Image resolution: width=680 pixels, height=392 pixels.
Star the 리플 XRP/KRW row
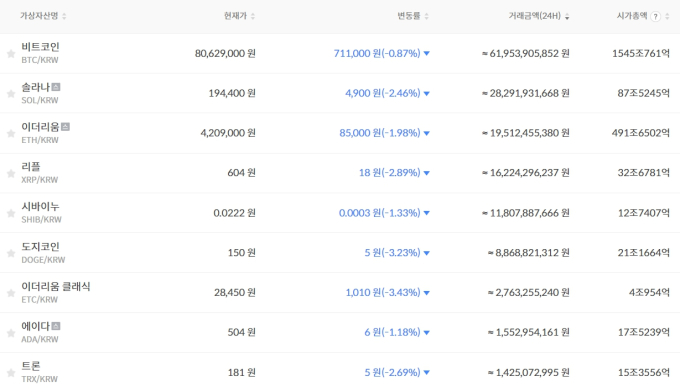point(11,173)
